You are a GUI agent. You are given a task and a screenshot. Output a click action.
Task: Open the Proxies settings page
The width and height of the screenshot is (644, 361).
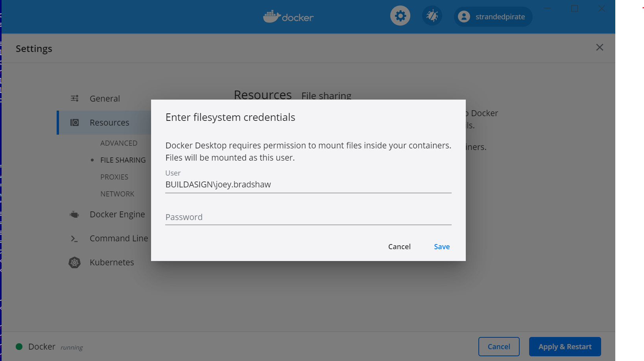click(114, 177)
